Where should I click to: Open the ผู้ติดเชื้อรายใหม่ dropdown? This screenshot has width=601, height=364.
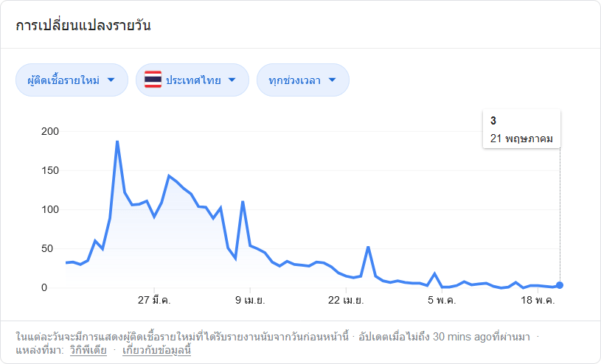(72, 80)
